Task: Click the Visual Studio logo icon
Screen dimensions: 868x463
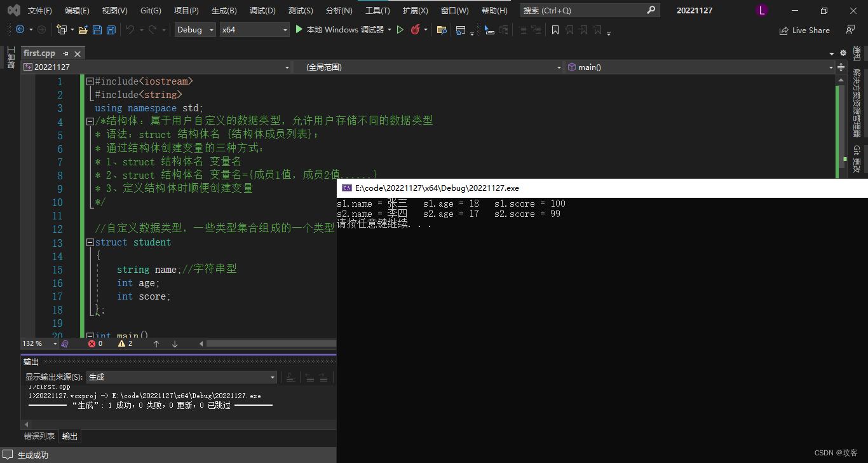Action: [13, 10]
